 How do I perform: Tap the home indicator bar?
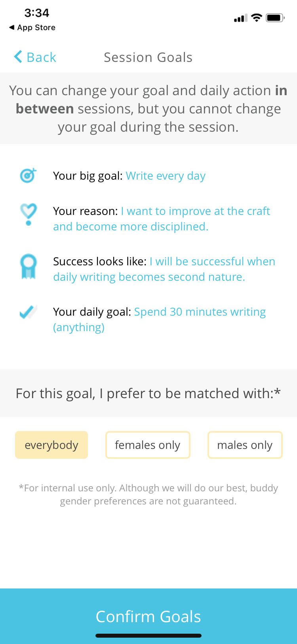pos(148,636)
